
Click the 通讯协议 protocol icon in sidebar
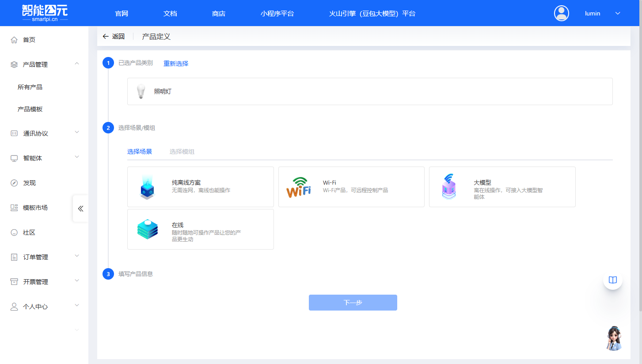point(14,133)
